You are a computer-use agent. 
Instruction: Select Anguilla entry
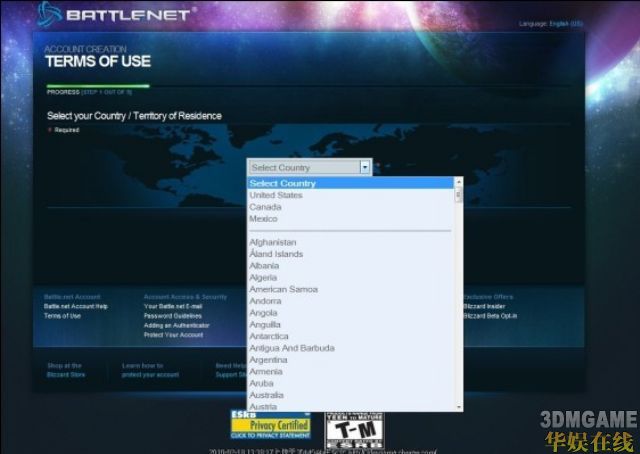point(350,325)
